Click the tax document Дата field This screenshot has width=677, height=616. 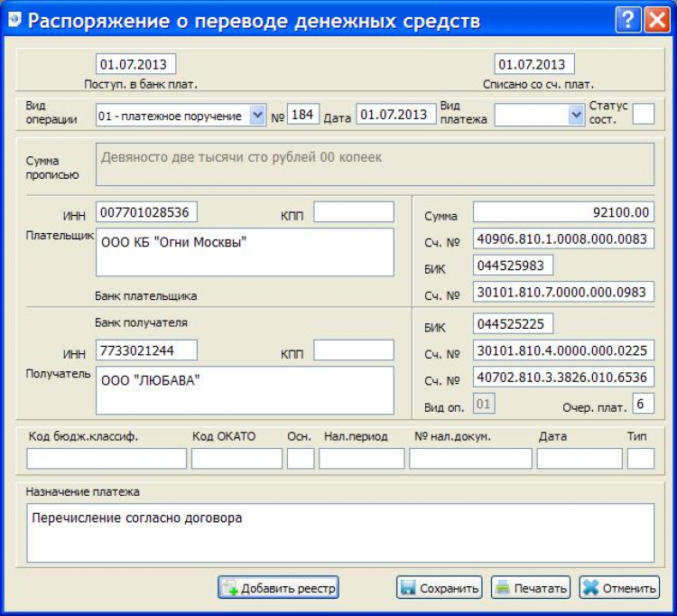click(580, 458)
